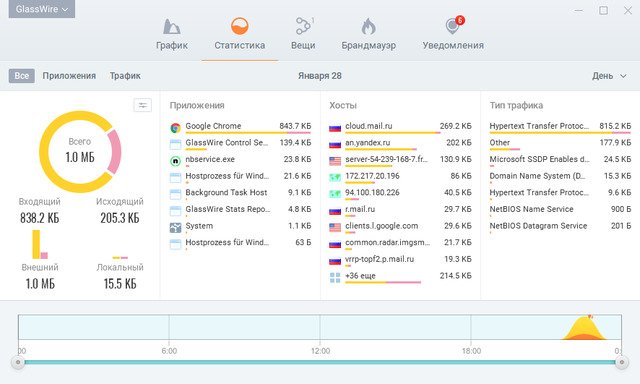Select the Трафик filter

pyautogui.click(x=125, y=75)
